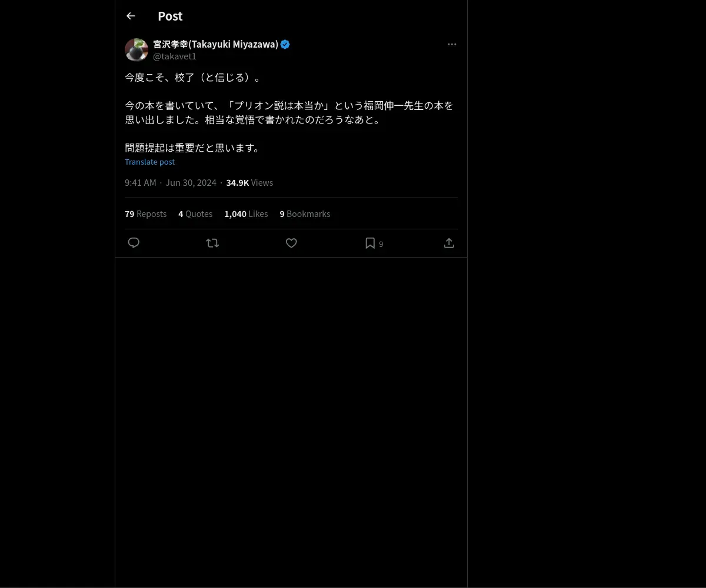View the 4 Quotes list
Screen dimensions: 706x588
coord(195,213)
